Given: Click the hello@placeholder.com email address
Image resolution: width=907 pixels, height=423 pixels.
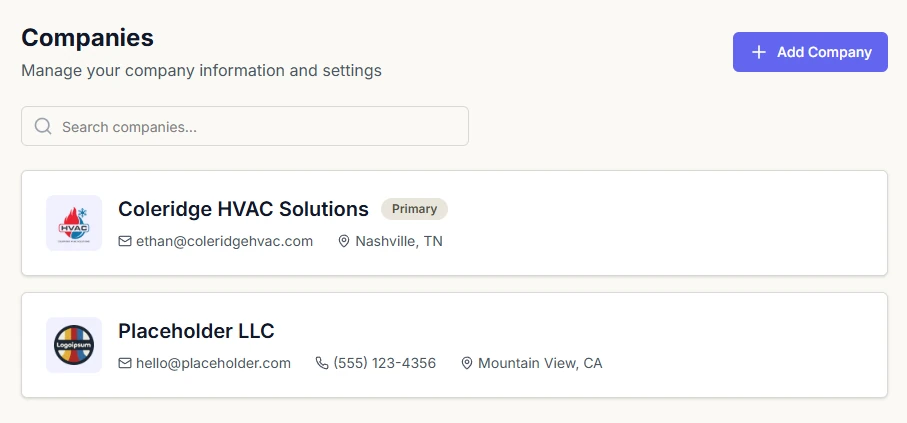Looking at the screenshot, I should (214, 363).
